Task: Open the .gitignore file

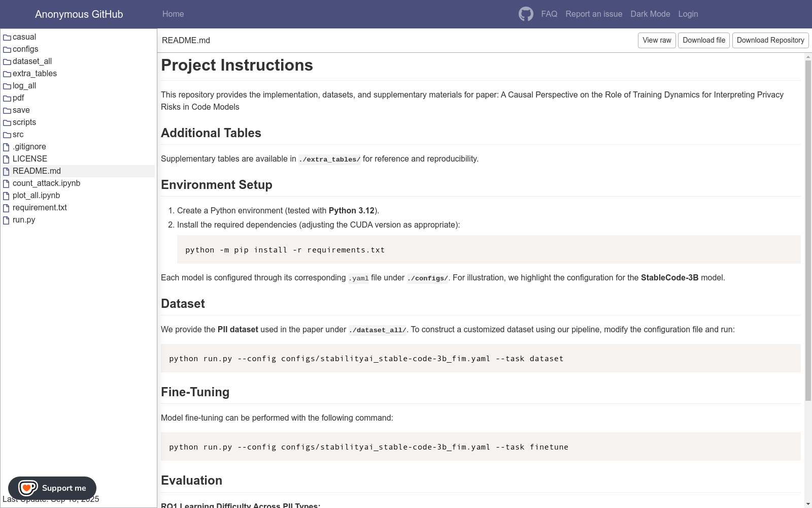Action: click(29, 146)
